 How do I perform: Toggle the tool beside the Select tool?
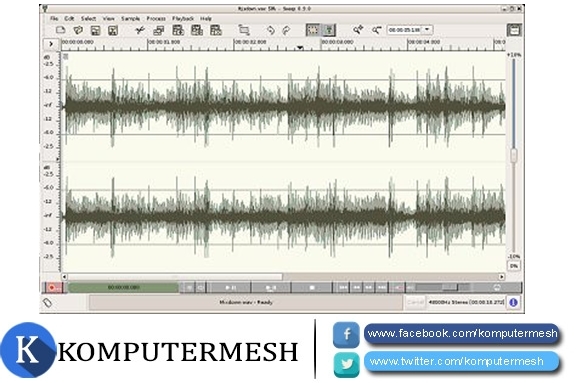[x=329, y=30]
